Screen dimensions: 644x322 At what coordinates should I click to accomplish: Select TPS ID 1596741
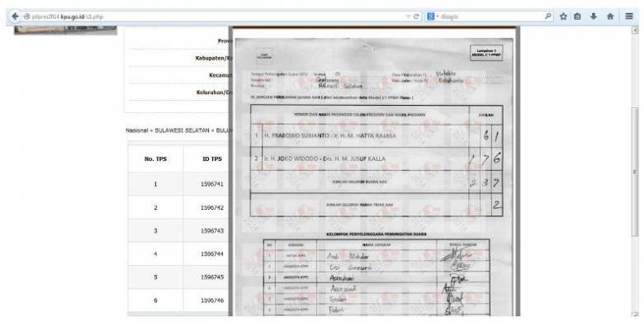(212, 184)
